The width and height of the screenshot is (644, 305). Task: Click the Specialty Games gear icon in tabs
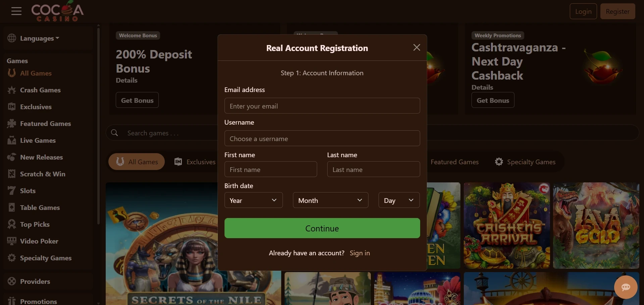[x=499, y=162]
